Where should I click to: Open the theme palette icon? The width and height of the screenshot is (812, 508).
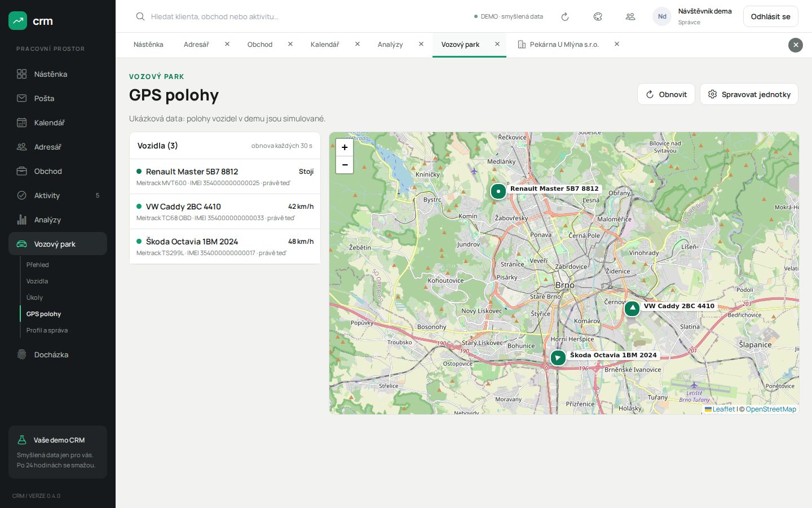pos(598,16)
